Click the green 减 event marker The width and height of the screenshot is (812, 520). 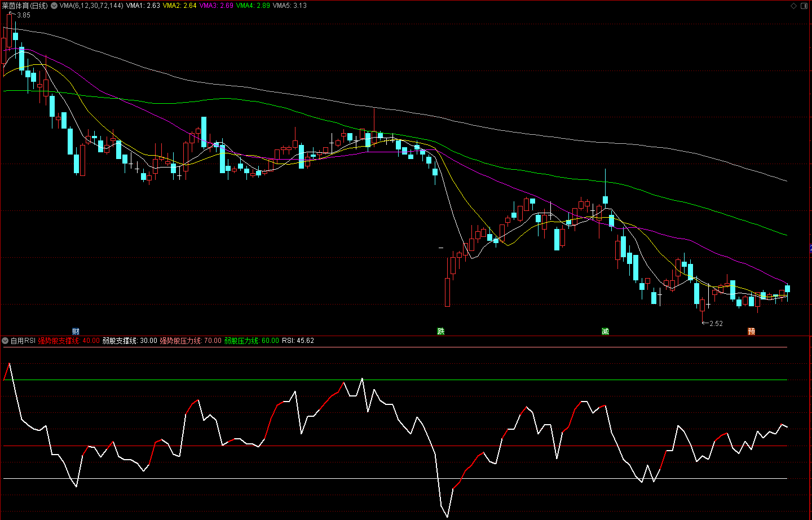click(x=605, y=332)
